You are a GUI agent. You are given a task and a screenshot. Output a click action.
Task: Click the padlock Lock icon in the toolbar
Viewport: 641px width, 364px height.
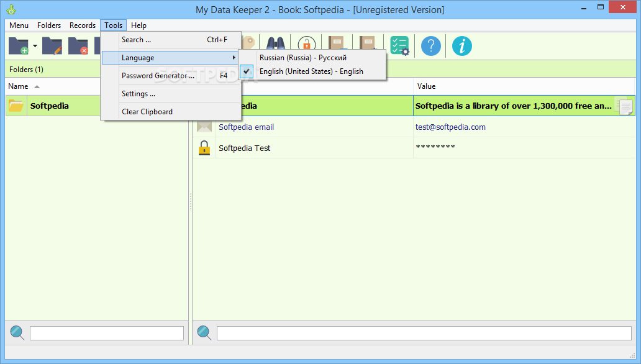(x=307, y=43)
